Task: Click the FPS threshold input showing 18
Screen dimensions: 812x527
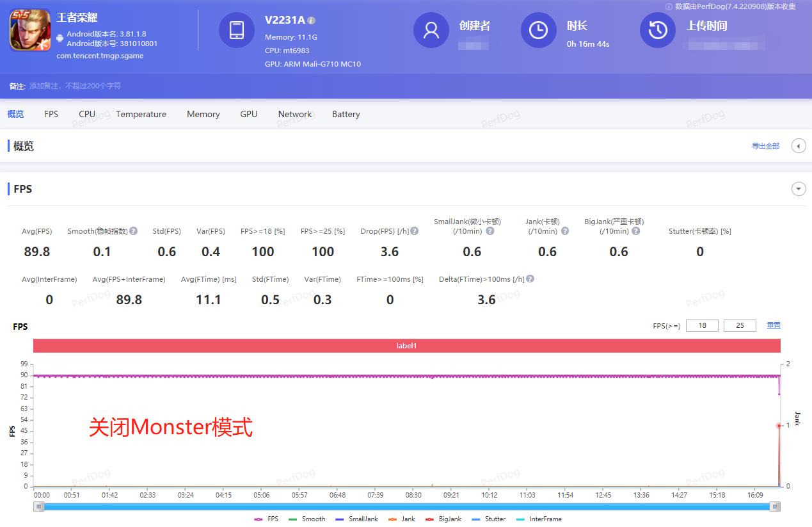Action: (x=702, y=325)
